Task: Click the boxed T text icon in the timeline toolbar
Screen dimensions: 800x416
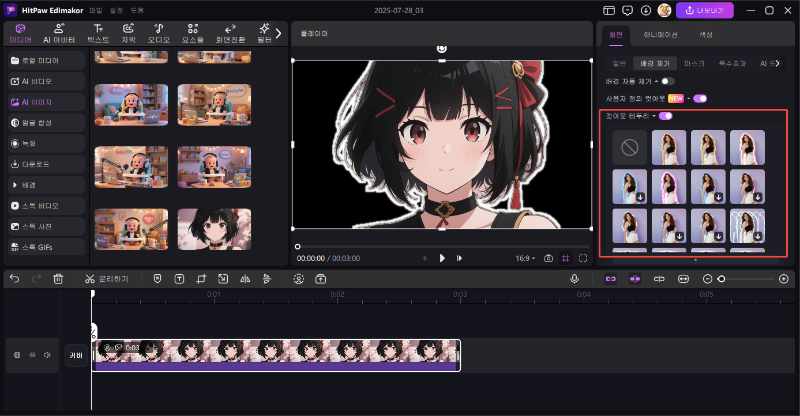Action: [179, 279]
